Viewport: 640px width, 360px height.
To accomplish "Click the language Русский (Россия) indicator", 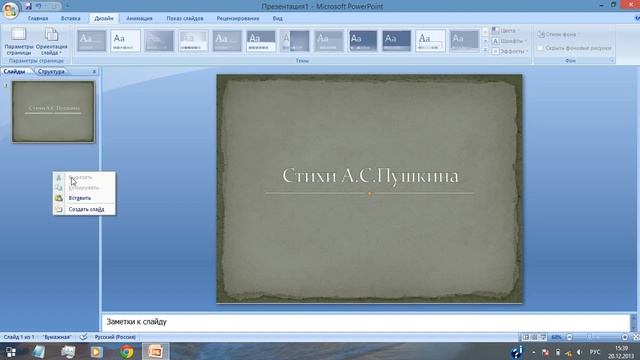I will [x=115, y=337].
